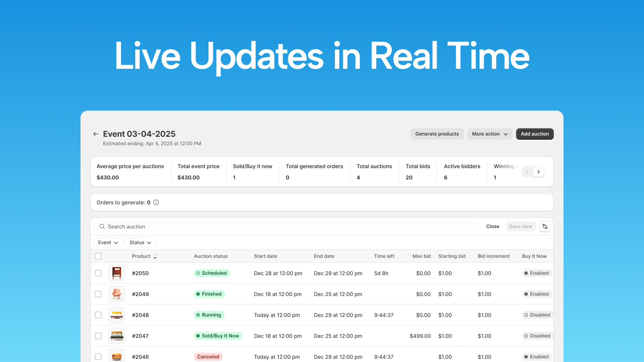Click the Generate products button

click(x=437, y=134)
